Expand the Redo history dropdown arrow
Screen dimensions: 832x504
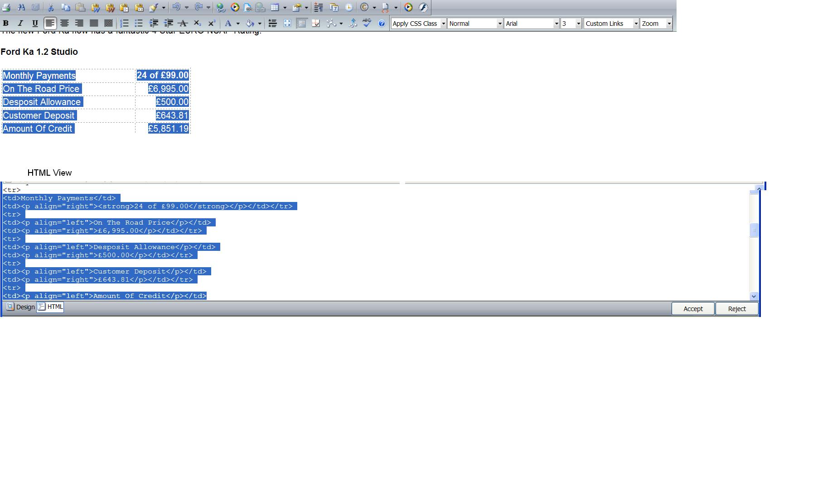pos(208,7)
